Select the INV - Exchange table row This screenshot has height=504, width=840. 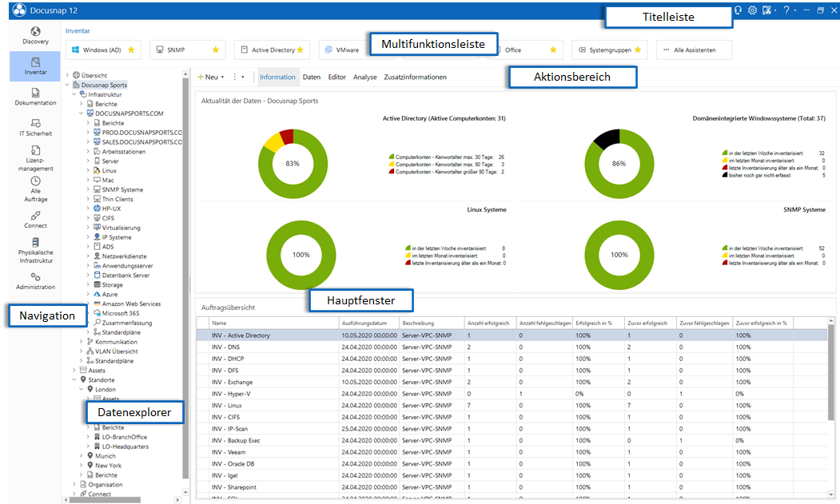512,382
